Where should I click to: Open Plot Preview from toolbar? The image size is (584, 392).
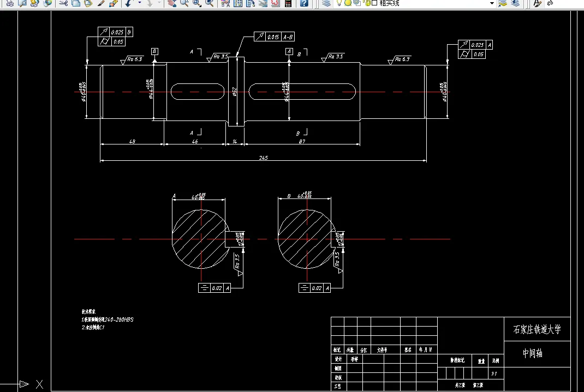tap(22, 3)
